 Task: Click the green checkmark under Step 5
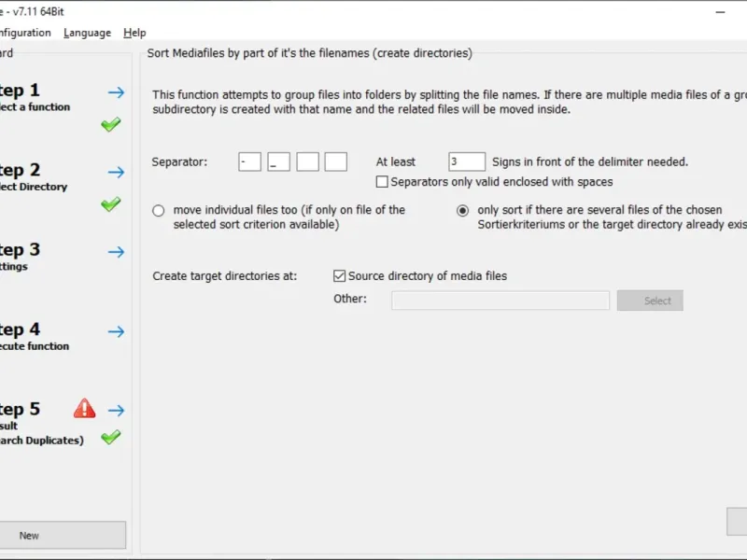pyautogui.click(x=111, y=437)
